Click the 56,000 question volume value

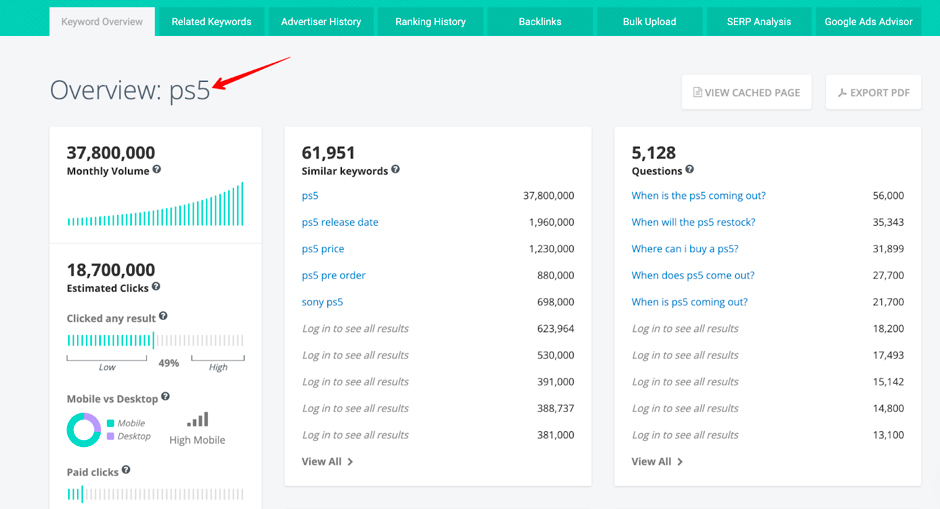[888, 195]
